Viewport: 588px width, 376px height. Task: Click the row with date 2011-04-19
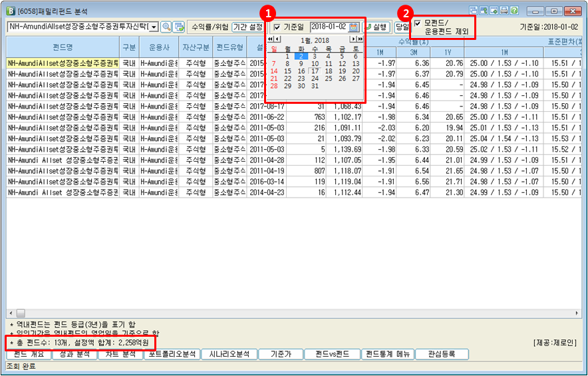tap(293, 171)
